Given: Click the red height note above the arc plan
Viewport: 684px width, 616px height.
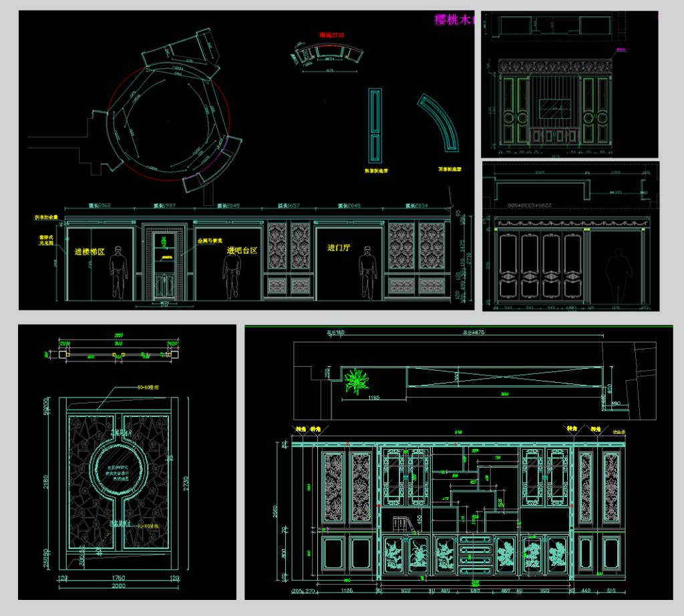Looking at the screenshot, I should pos(331,35).
